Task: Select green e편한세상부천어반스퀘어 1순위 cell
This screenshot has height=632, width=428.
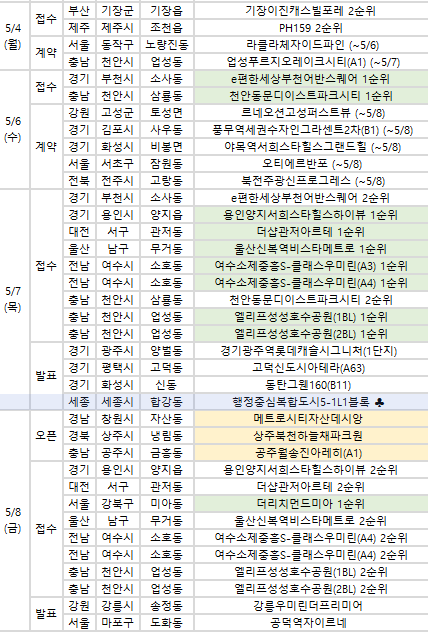Action: coord(311,79)
